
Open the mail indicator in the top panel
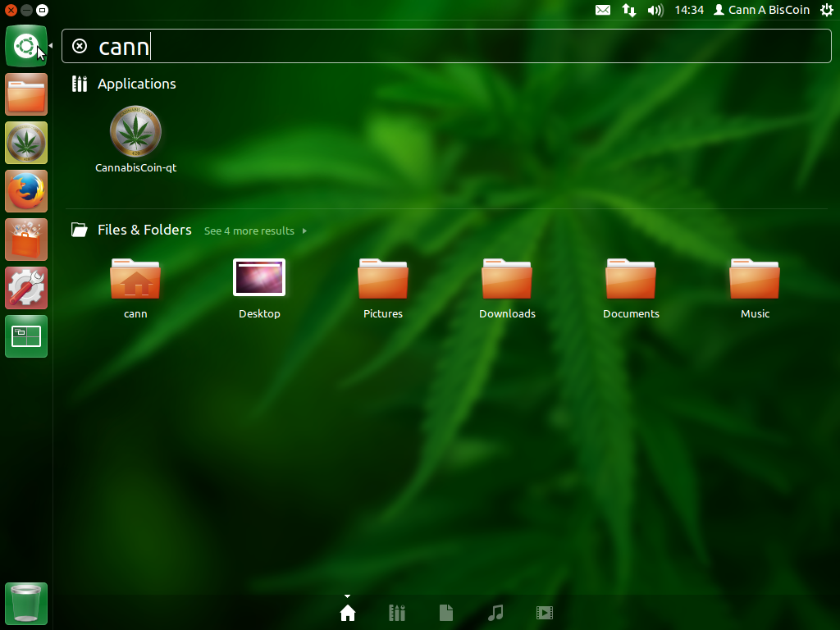pos(603,10)
